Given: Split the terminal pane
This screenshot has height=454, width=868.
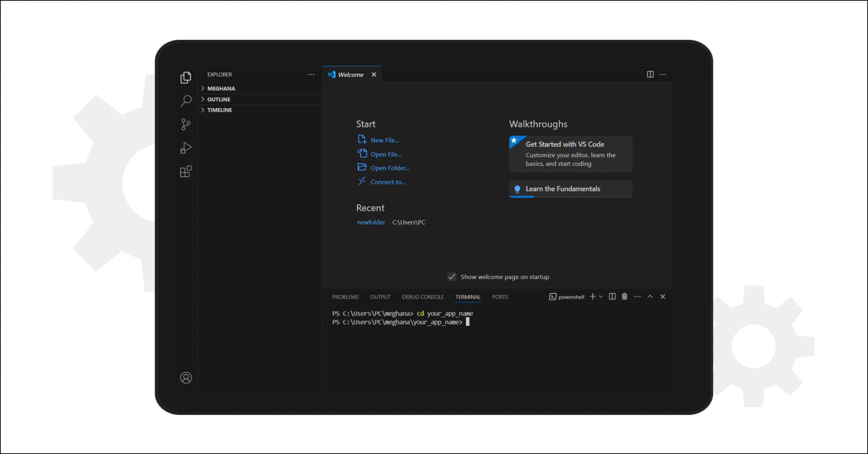Looking at the screenshot, I should [612, 296].
